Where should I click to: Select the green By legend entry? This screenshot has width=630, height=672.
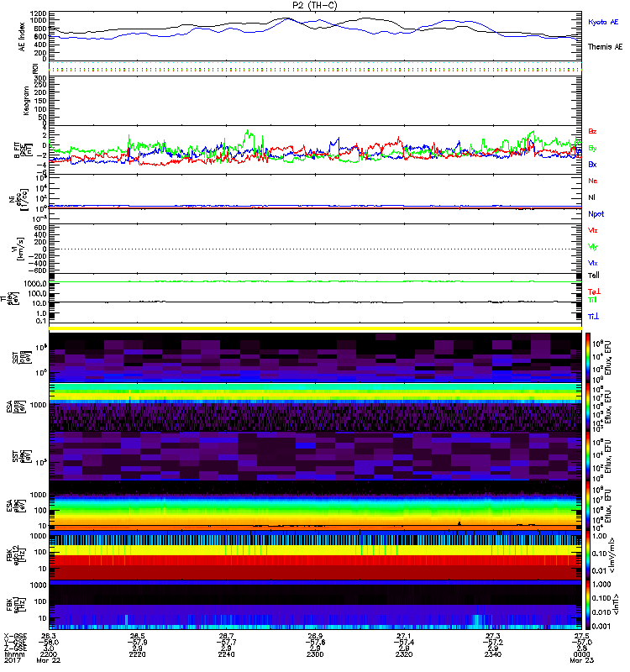coord(592,149)
